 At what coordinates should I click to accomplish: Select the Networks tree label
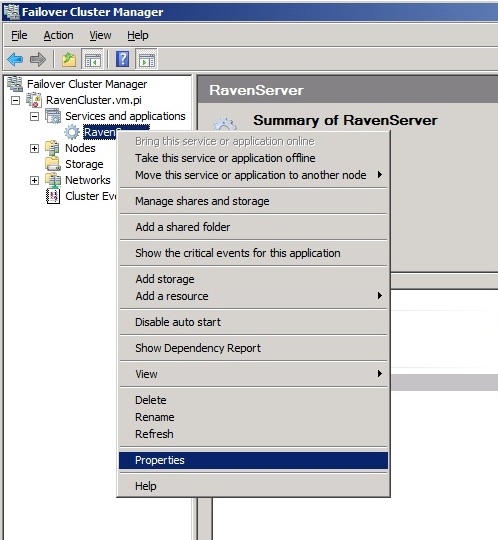click(x=88, y=180)
